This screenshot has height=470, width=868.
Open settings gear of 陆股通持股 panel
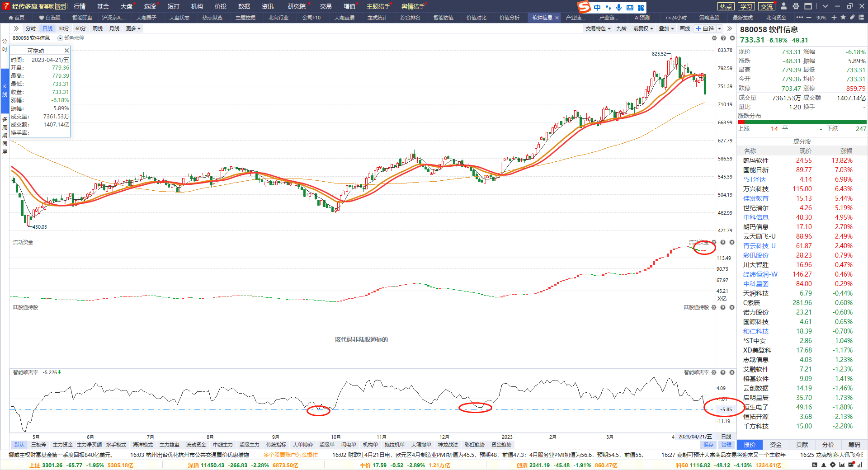[714, 307]
